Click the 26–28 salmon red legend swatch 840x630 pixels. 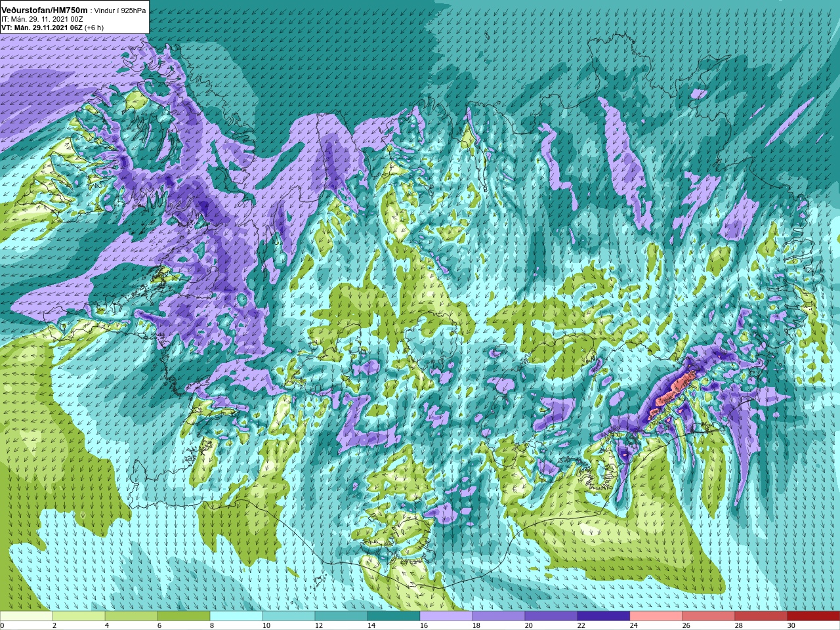[709, 616]
